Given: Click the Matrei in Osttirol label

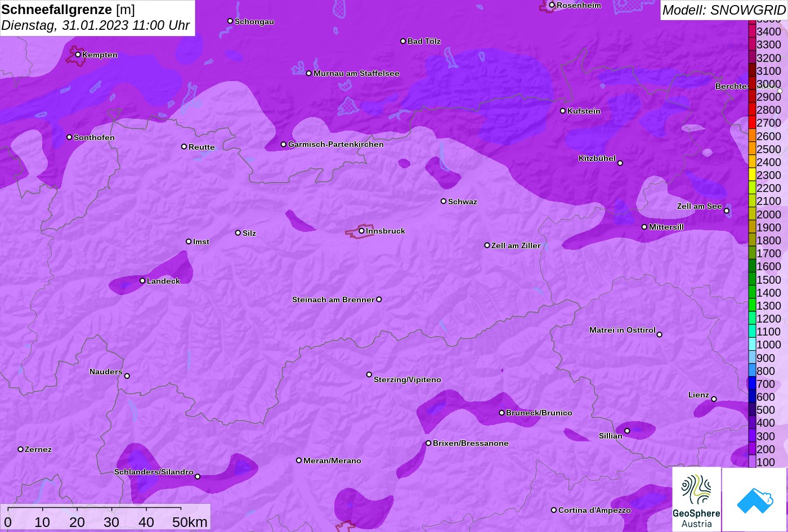Looking at the screenshot, I should (x=623, y=330).
